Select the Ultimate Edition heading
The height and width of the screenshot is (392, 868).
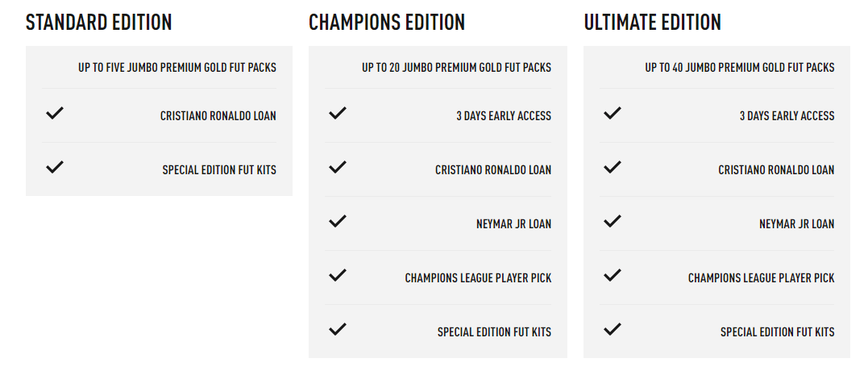653,23
